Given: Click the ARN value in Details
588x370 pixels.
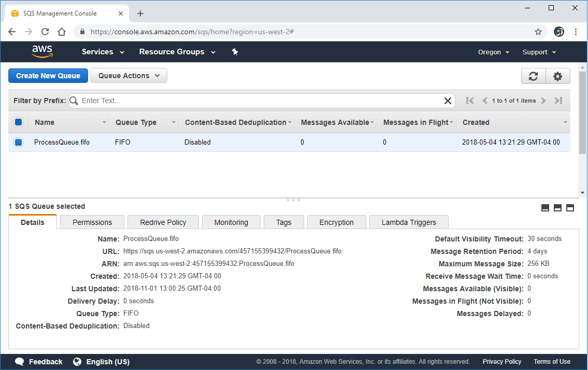Looking at the screenshot, I should click(x=208, y=263).
